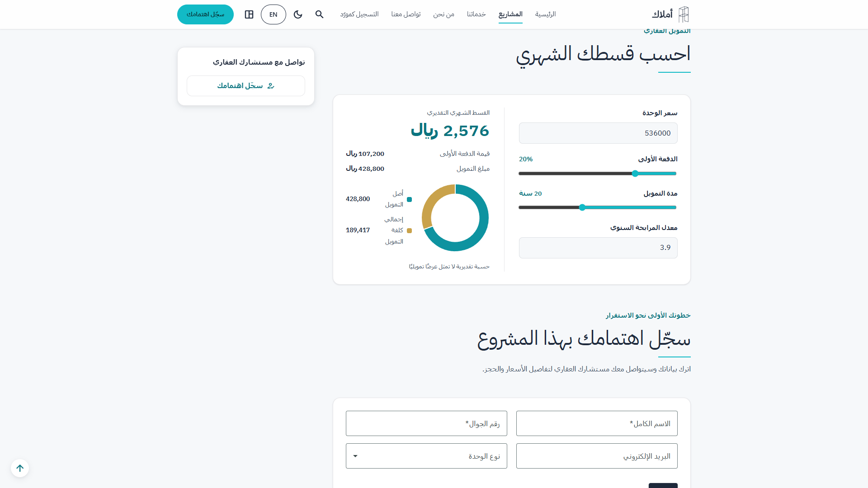The width and height of the screenshot is (868, 488).
Task: Open the الرئيسية menu item
Action: tap(545, 14)
